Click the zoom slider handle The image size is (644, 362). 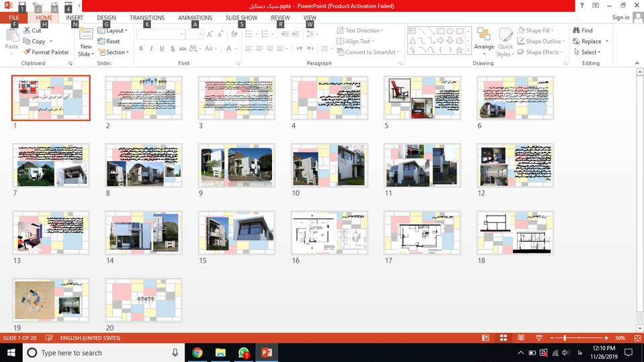tap(565, 338)
